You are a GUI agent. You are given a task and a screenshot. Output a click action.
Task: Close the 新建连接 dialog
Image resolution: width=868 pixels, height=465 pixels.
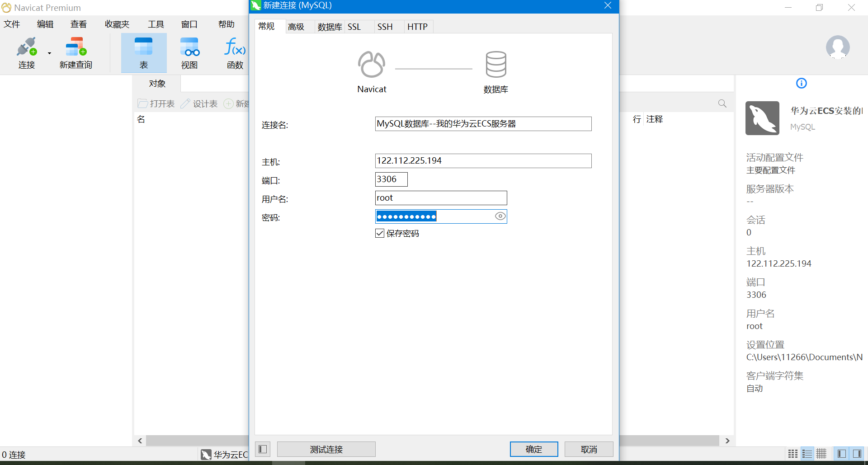pyautogui.click(x=608, y=5)
